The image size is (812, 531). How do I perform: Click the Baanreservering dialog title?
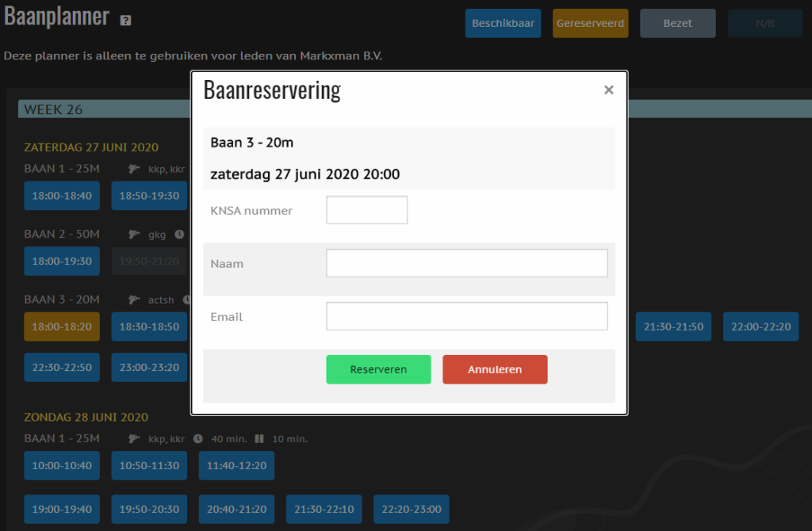pyautogui.click(x=272, y=90)
